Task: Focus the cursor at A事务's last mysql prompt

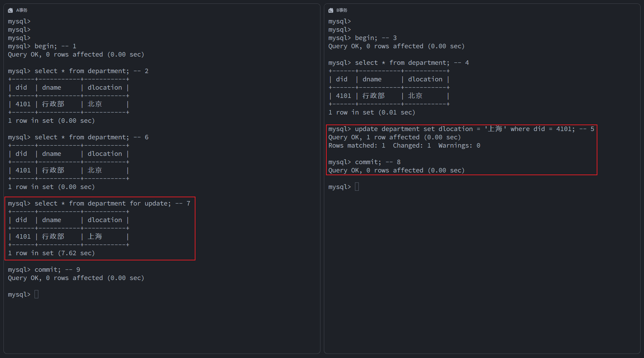Action: (36, 295)
